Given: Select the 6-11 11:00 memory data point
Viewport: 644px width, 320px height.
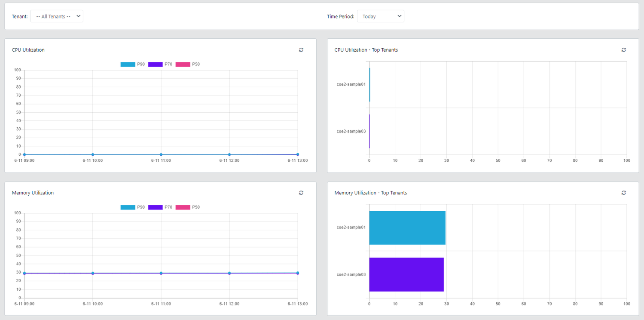Looking at the screenshot, I should (x=161, y=273).
